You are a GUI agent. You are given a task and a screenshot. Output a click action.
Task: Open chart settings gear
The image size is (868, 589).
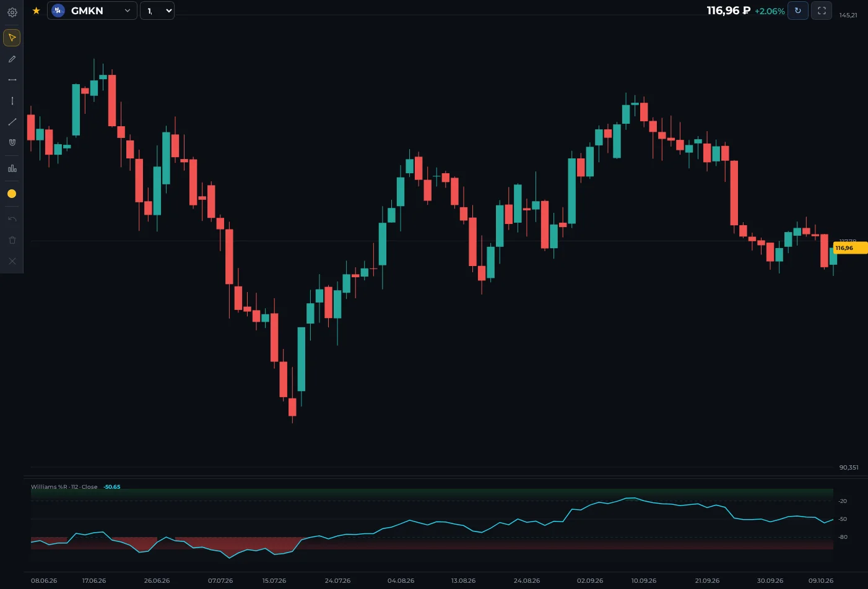pyautogui.click(x=12, y=12)
